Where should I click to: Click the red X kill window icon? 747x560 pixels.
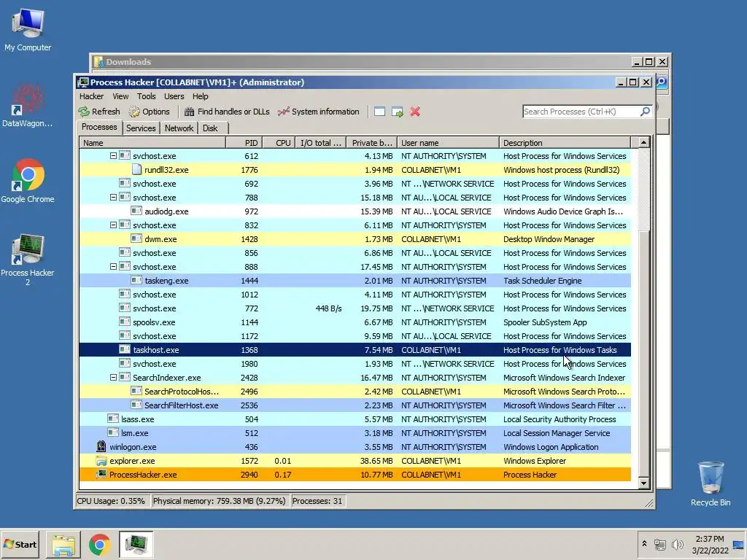click(x=415, y=112)
